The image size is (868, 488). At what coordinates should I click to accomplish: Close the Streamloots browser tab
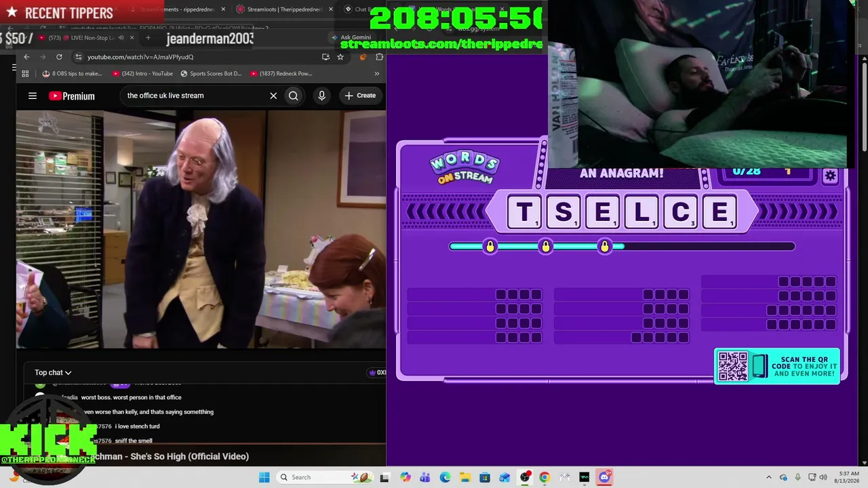tap(331, 9)
